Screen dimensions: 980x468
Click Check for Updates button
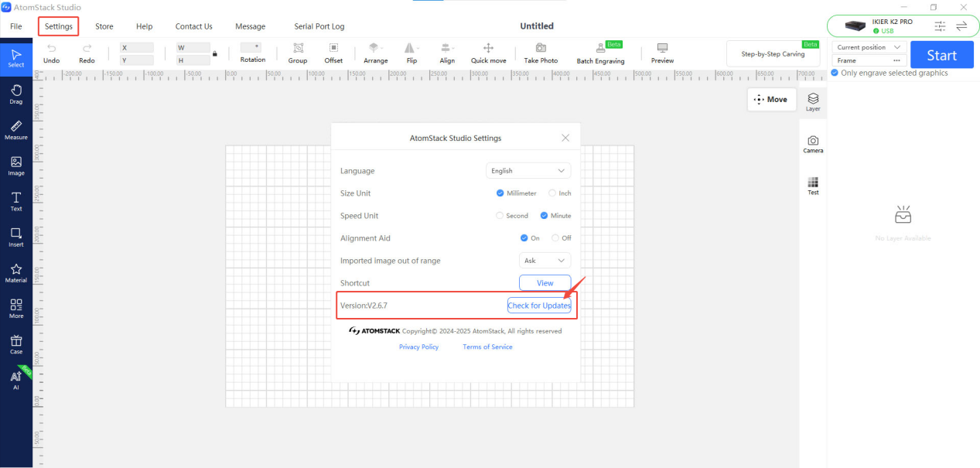click(x=539, y=306)
